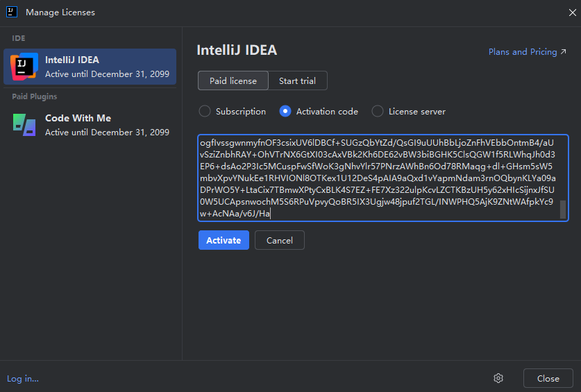This screenshot has width=581, height=392.
Task: Click the IntelliJ logo in the title bar
Action: click(12, 12)
